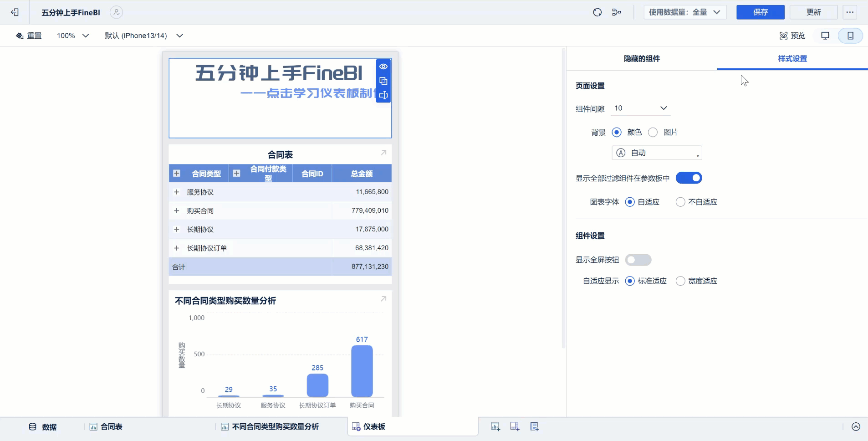Click the bottom icon on title component toolbar
Image resolution: width=868 pixels, height=441 pixels.
383,95
